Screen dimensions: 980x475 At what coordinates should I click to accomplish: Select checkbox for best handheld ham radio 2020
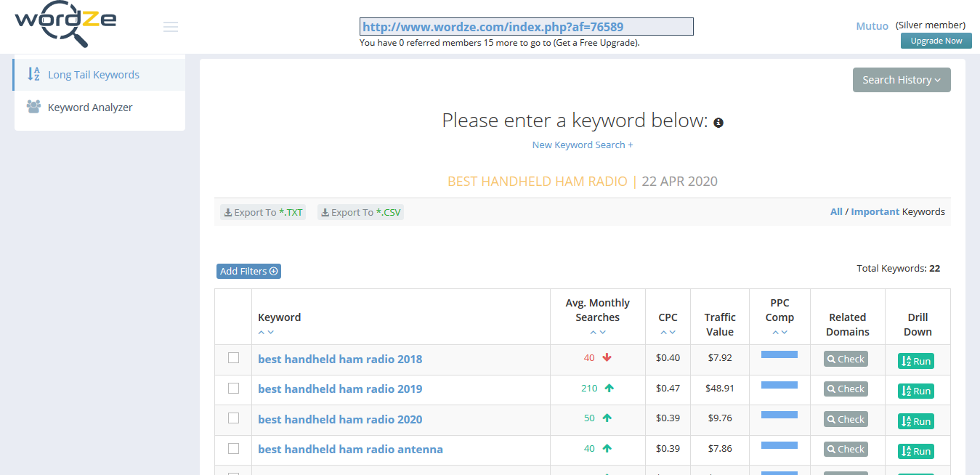(x=233, y=418)
